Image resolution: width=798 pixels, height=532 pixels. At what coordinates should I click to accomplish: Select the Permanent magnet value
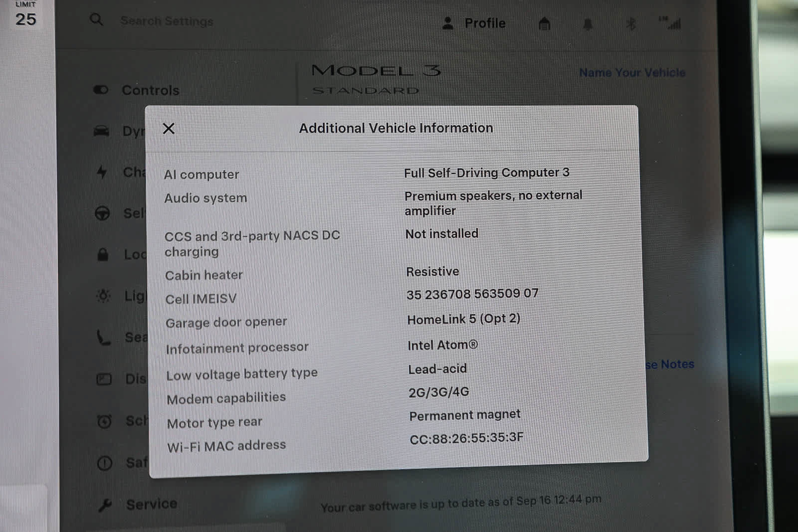465,415
